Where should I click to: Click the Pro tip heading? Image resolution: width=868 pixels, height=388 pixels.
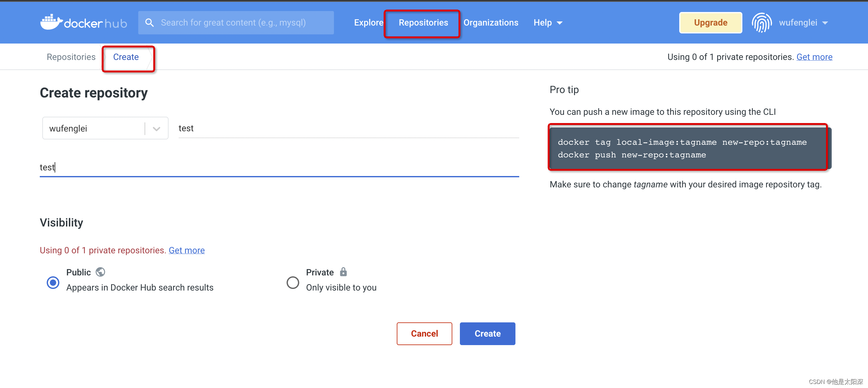tap(564, 90)
